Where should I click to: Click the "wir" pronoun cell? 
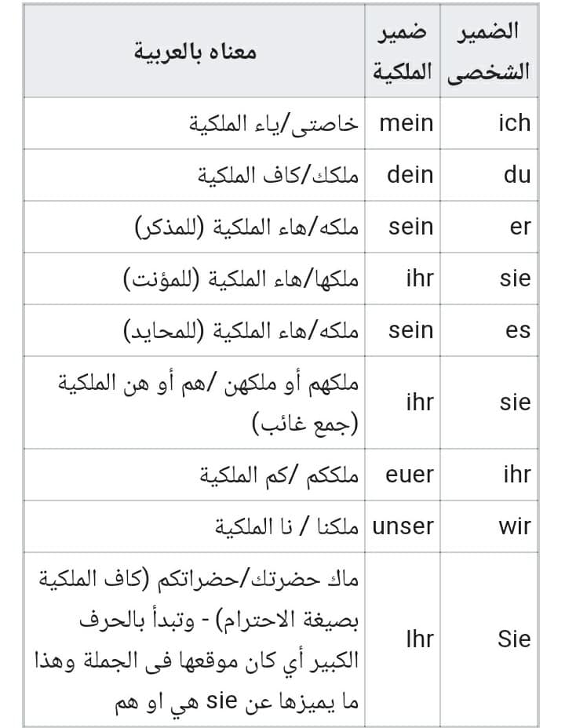coord(490,526)
